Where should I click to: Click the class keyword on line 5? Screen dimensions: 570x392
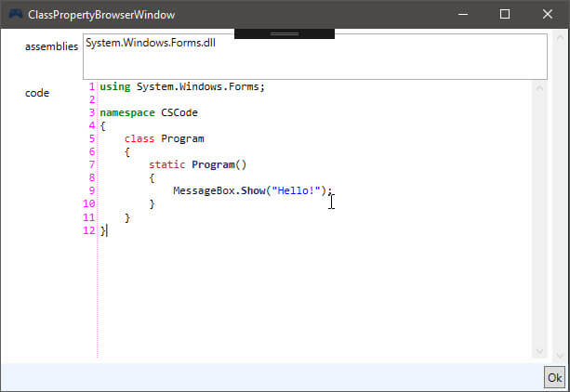point(139,139)
